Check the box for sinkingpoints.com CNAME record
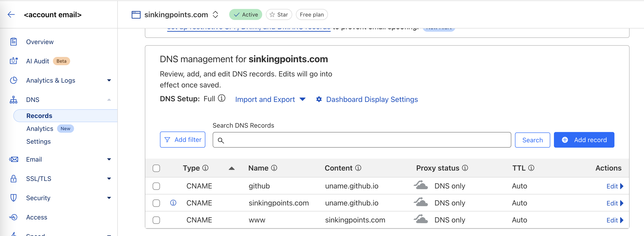This screenshot has width=644, height=236. [156, 203]
